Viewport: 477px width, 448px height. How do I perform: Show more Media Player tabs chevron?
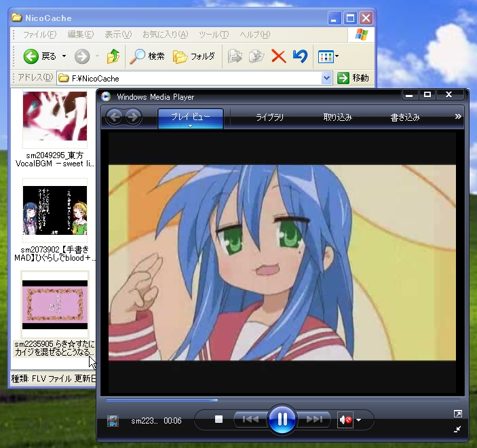[x=458, y=117]
